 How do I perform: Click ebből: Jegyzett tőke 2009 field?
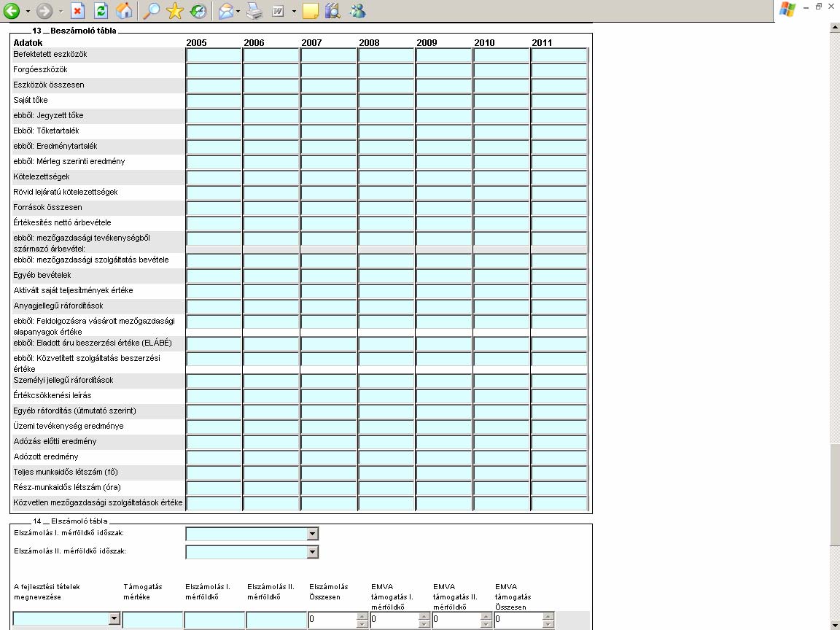444,116
